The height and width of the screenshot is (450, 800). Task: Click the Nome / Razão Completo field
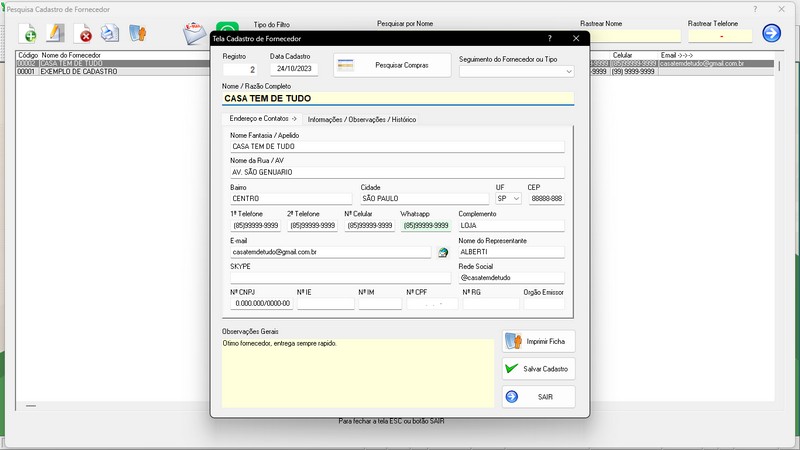click(398, 98)
